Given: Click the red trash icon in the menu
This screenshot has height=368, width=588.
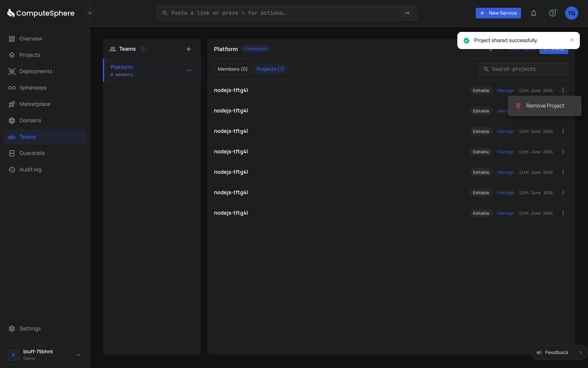Looking at the screenshot, I should coord(518,106).
